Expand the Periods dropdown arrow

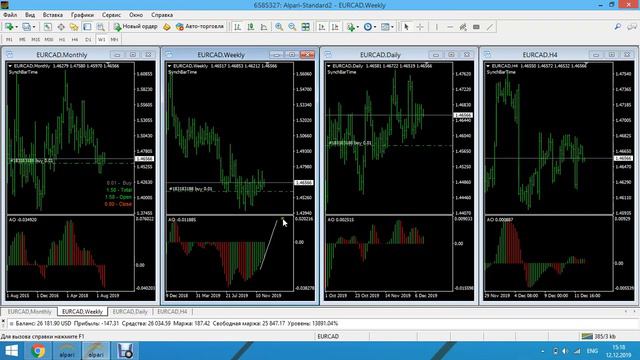[375, 27]
